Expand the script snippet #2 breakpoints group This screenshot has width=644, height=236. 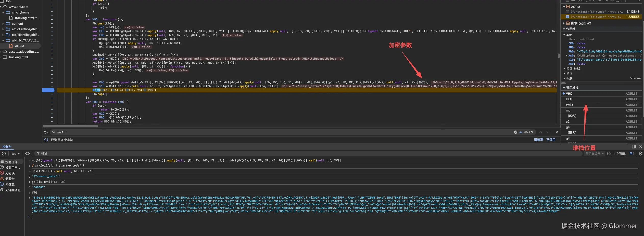point(564,23)
